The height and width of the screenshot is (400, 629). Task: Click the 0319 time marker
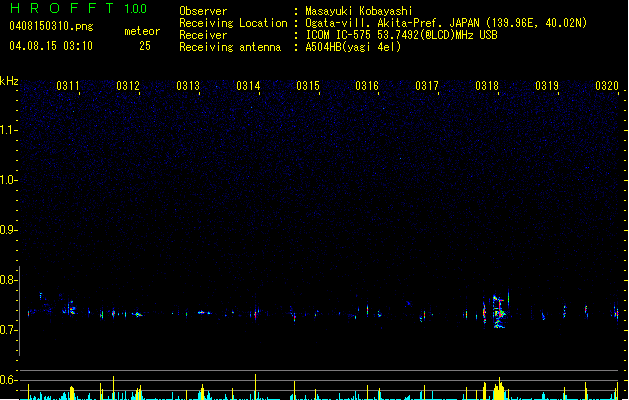(x=547, y=86)
